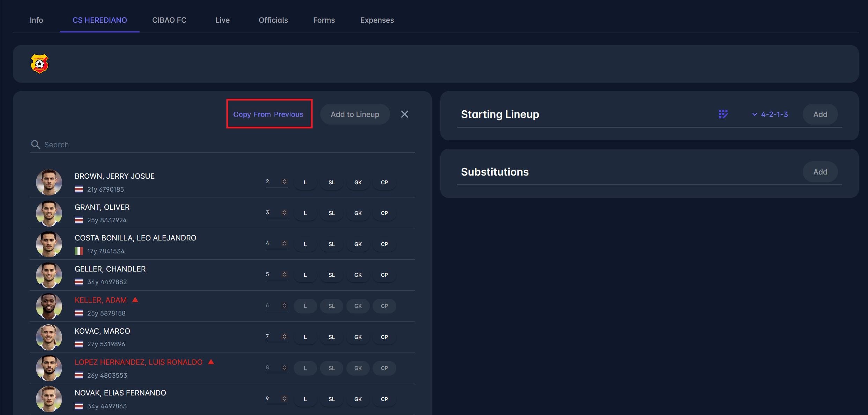This screenshot has width=868, height=415.
Task: Switch to the CIBAO FC tab
Action: [169, 20]
